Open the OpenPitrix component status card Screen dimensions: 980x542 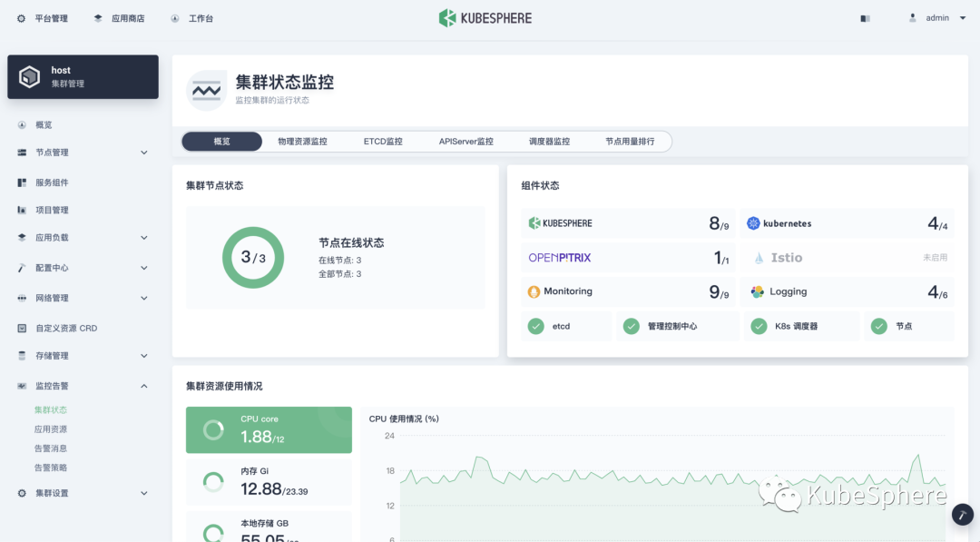pyautogui.click(x=628, y=258)
